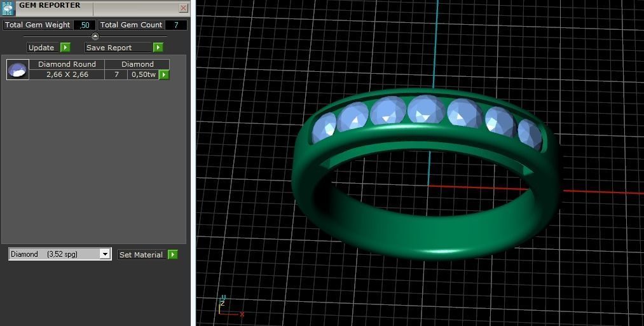Click the 2,66 X 2,66 size cell
644x326 pixels.
point(67,74)
